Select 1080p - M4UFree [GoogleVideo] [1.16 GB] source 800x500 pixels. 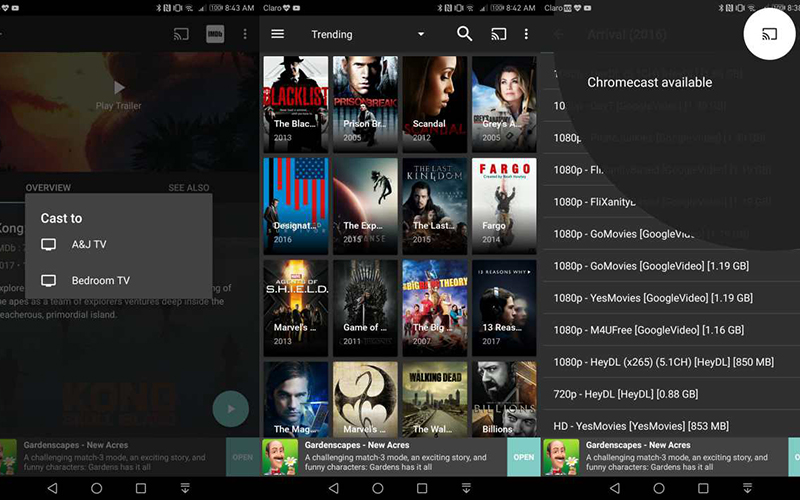[671, 330]
